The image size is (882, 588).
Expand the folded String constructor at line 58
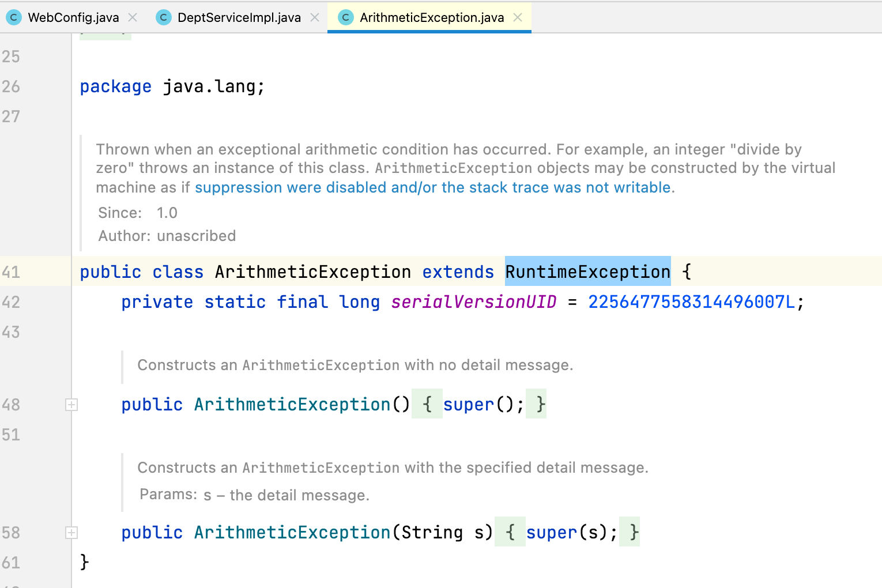point(71,533)
